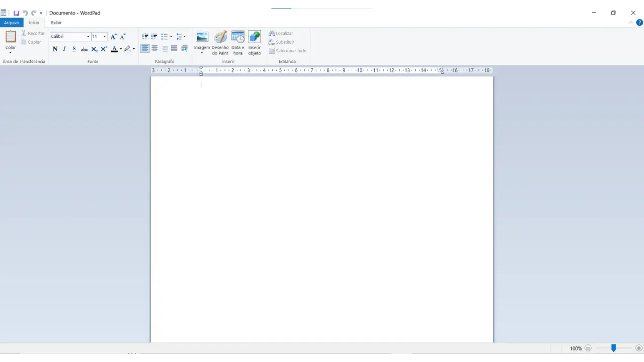Screen dimensions: 644x362
Task: Click Recortar
Action: click(33, 33)
